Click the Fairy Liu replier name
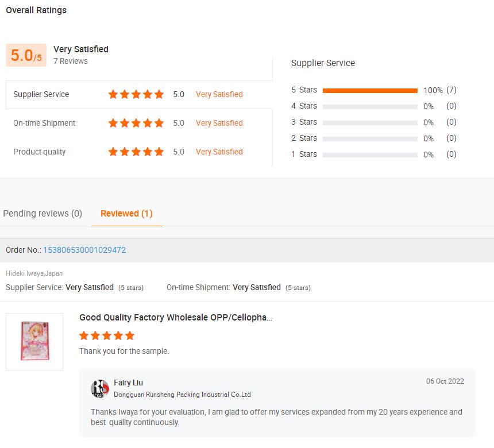Screen dimensions: 494x448 point(129,383)
